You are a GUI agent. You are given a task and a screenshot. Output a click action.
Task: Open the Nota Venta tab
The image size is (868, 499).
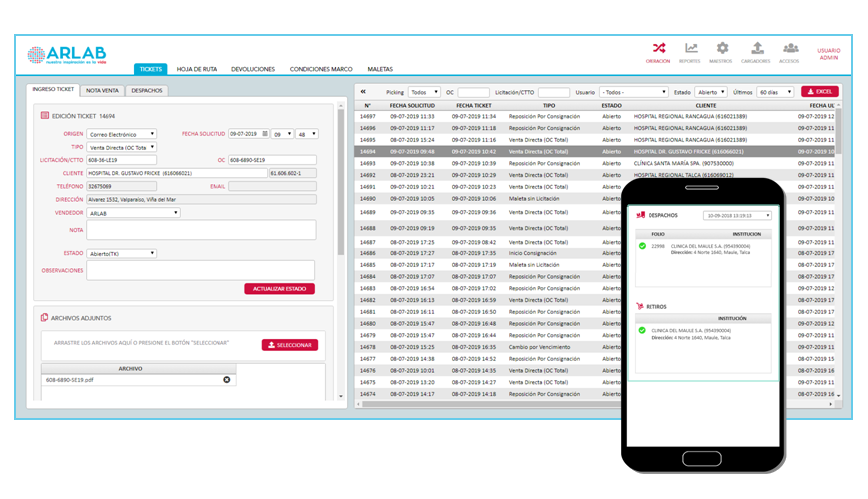pos(104,90)
